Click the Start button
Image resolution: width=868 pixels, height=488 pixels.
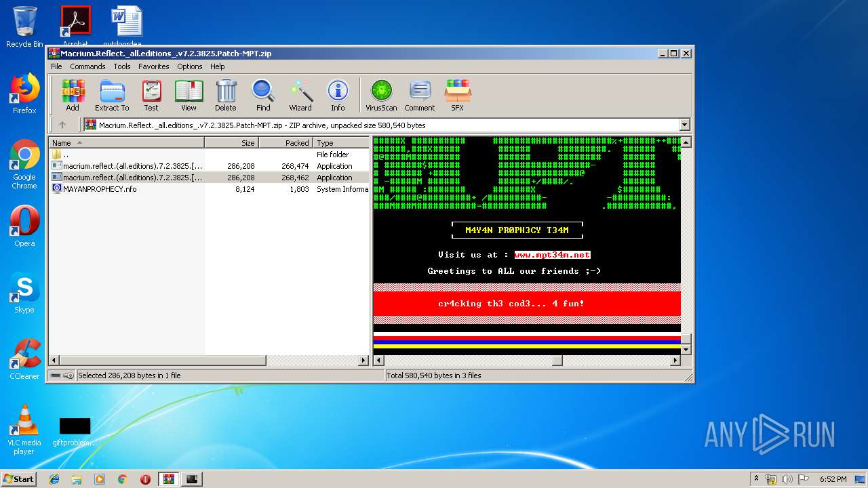[19, 479]
